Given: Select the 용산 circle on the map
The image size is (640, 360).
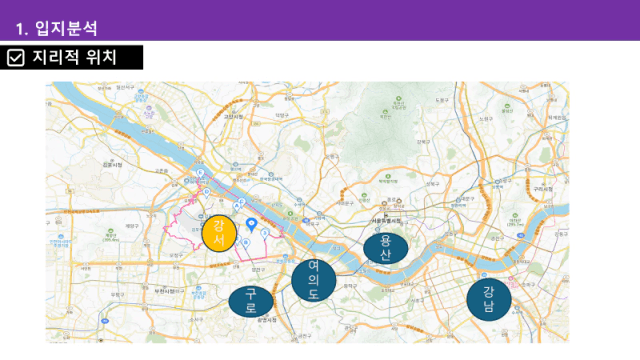Looking at the screenshot, I should click(x=385, y=248).
